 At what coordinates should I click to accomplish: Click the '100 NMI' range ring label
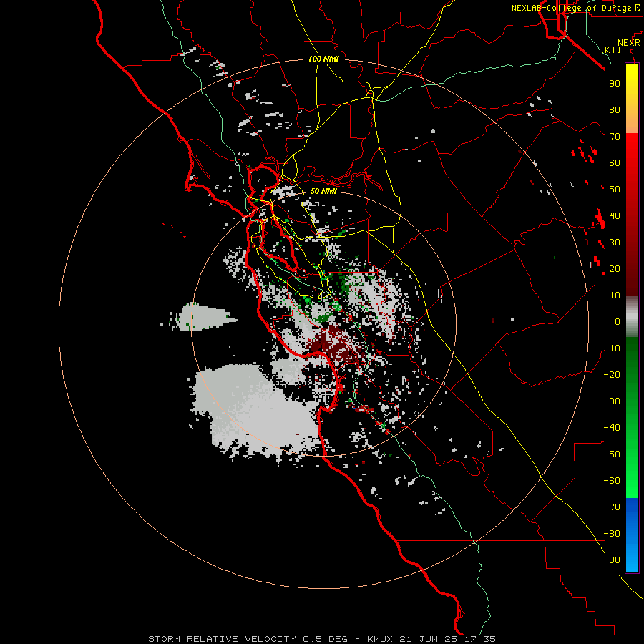323,59
